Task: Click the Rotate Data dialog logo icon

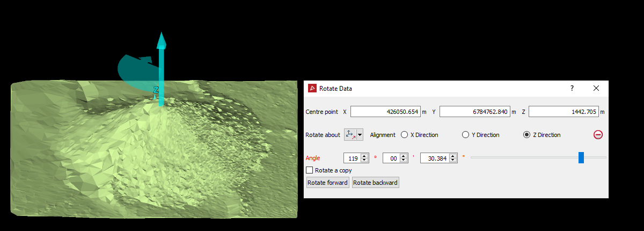Action: (x=312, y=88)
